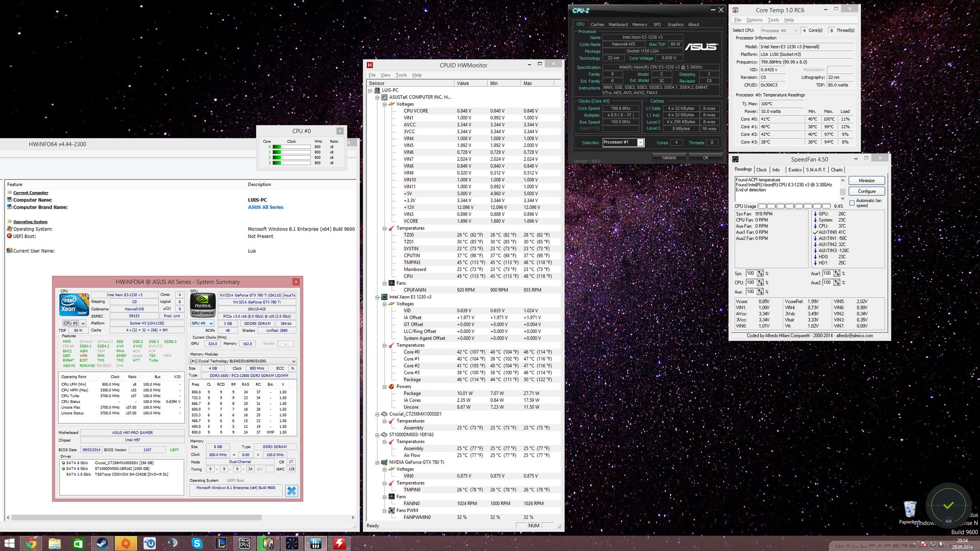The height and width of the screenshot is (551, 980).
Task: Switch to the Mainboard tab in CPU-Z
Action: click(x=618, y=25)
